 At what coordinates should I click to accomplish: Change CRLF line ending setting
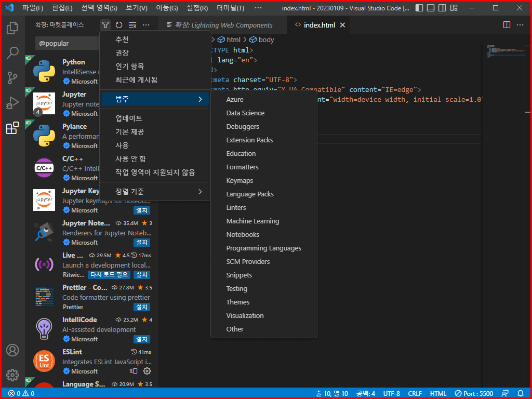pyautogui.click(x=415, y=394)
